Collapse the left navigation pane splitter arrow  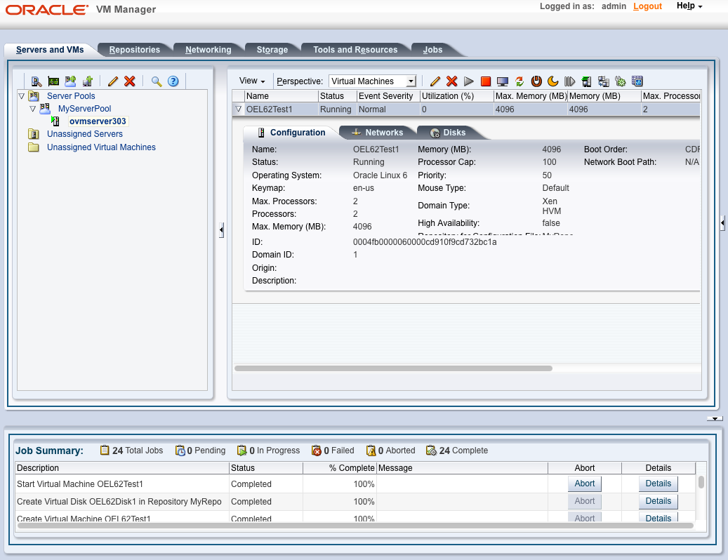221,229
